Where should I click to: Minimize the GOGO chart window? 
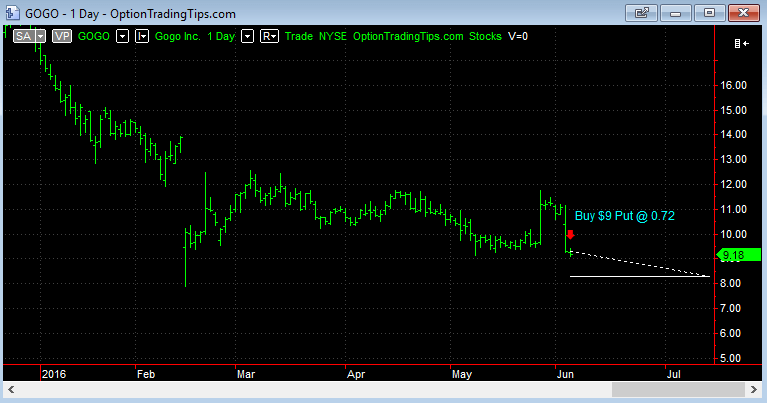pyautogui.click(x=676, y=13)
